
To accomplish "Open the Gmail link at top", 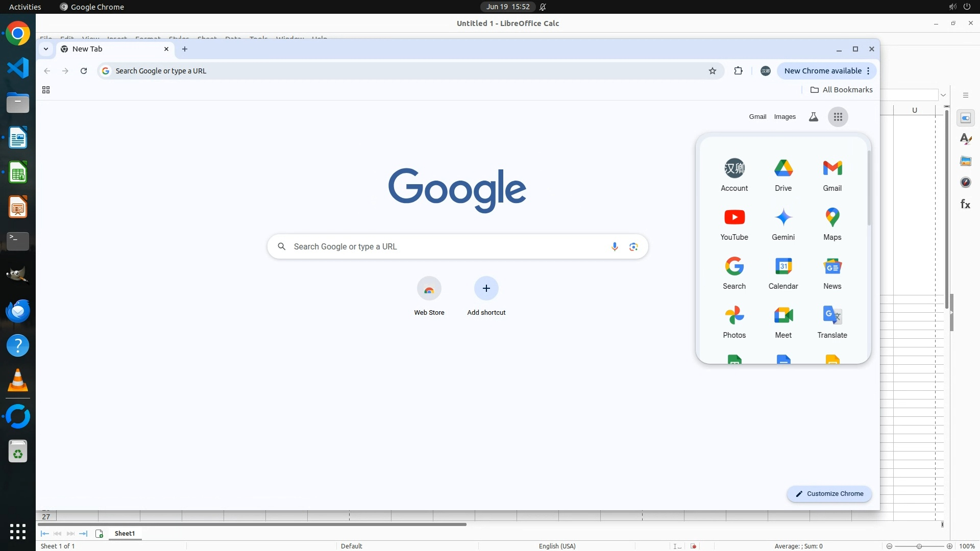I will [757, 117].
